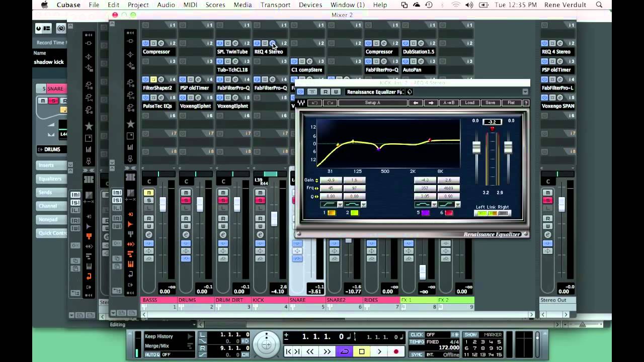
Task: Open the Setup A preset menu
Action: pos(373,103)
